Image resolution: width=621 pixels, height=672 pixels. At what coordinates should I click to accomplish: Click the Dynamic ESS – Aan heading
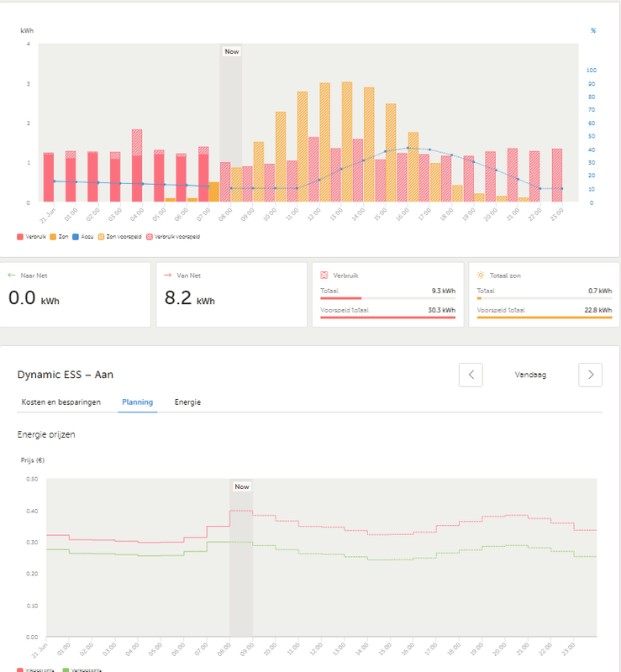point(66,375)
